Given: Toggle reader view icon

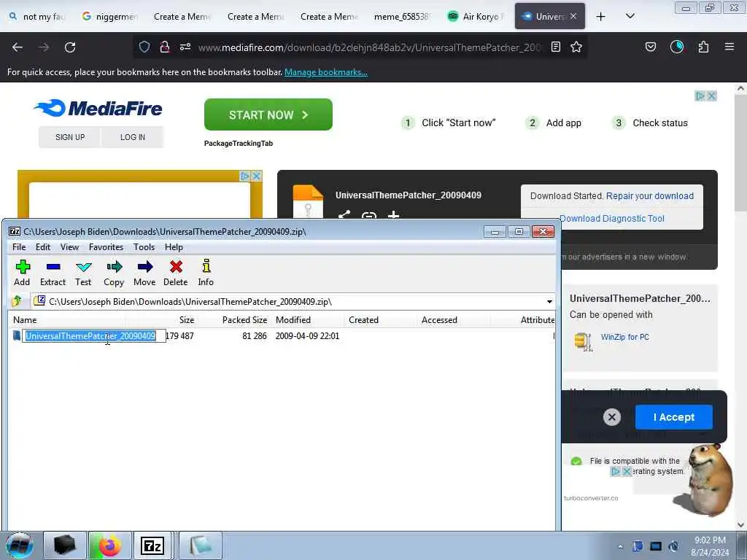Looking at the screenshot, I should (555, 47).
